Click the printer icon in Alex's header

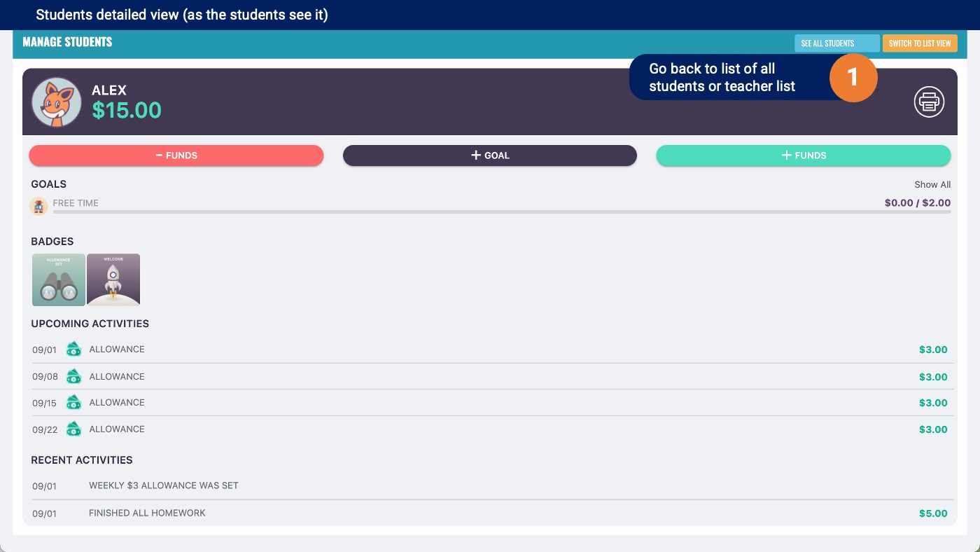click(929, 102)
